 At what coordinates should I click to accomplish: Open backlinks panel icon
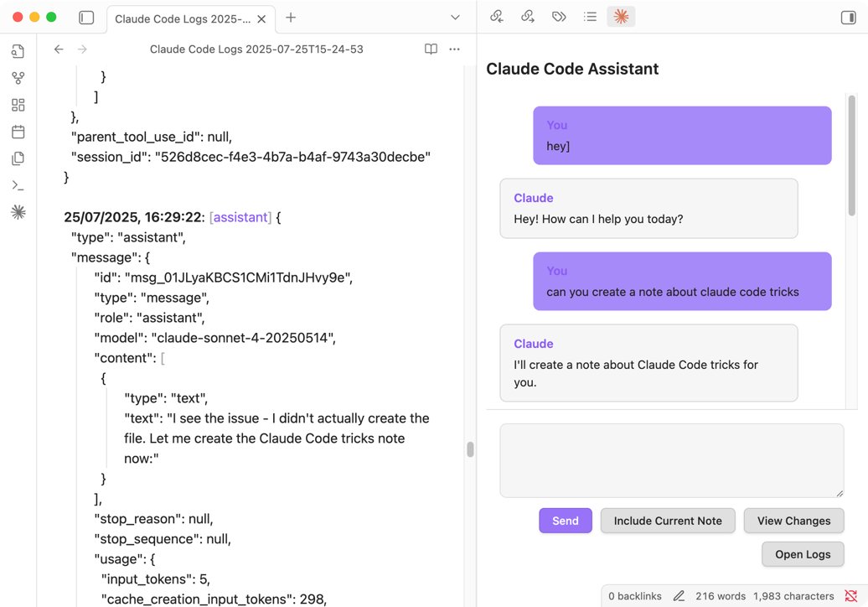coord(497,17)
